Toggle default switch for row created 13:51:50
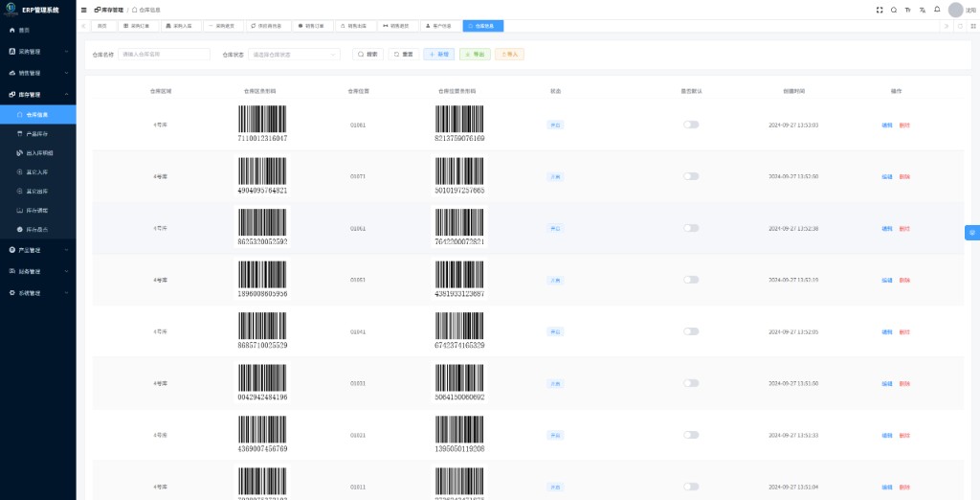The height and width of the screenshot is (500, 980). pyautogui.click(x=691, y=383)
